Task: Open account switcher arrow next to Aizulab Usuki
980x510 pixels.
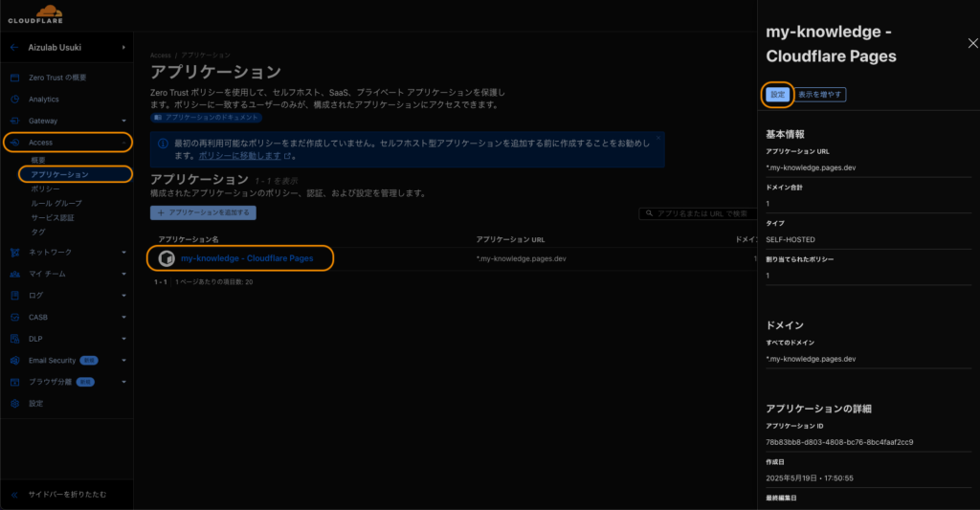Action: (123, 48)
